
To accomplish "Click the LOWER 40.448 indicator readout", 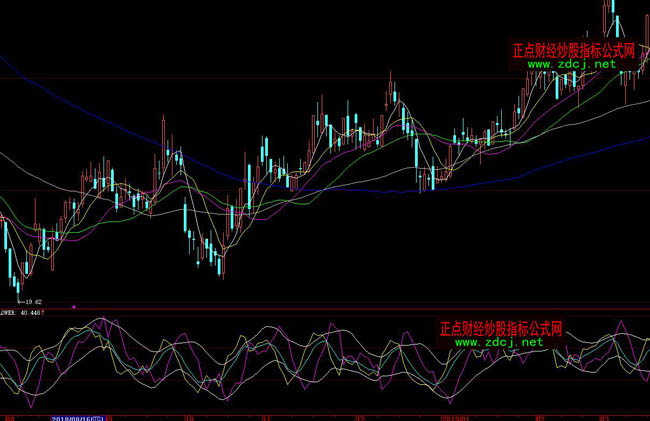I will pos(22,312).
